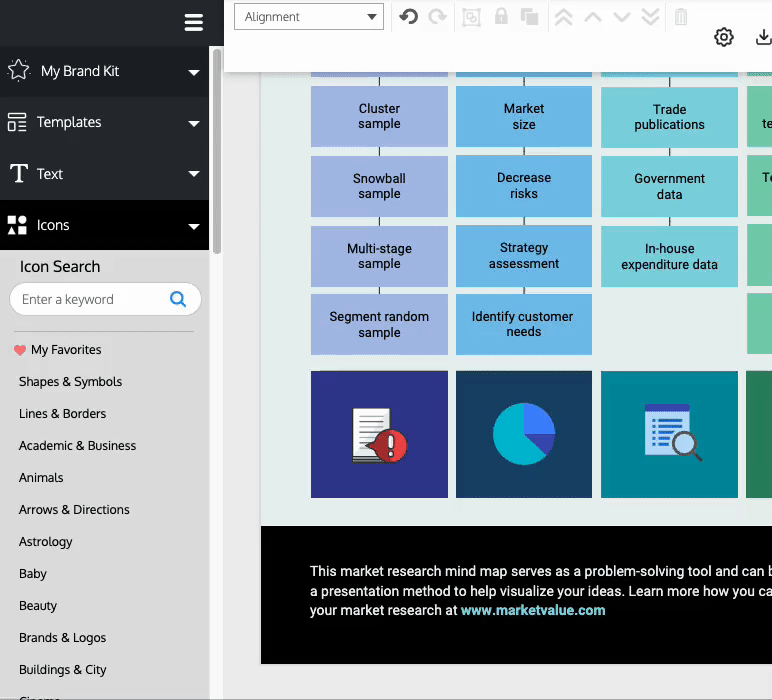Screen dimensions: 772x700
Task: Collapse Icons section arrow
Action: point(194,226)
